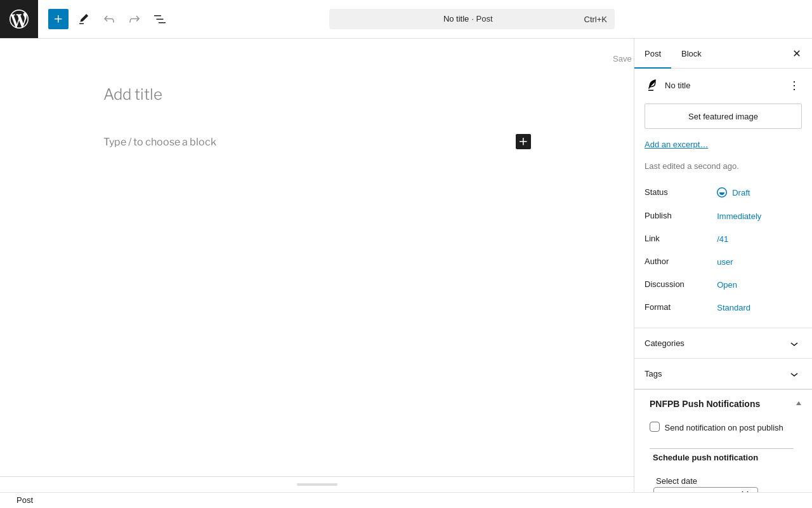
Task: Click Set featured image
Action: pyautogui.click(x=723, y=116)
